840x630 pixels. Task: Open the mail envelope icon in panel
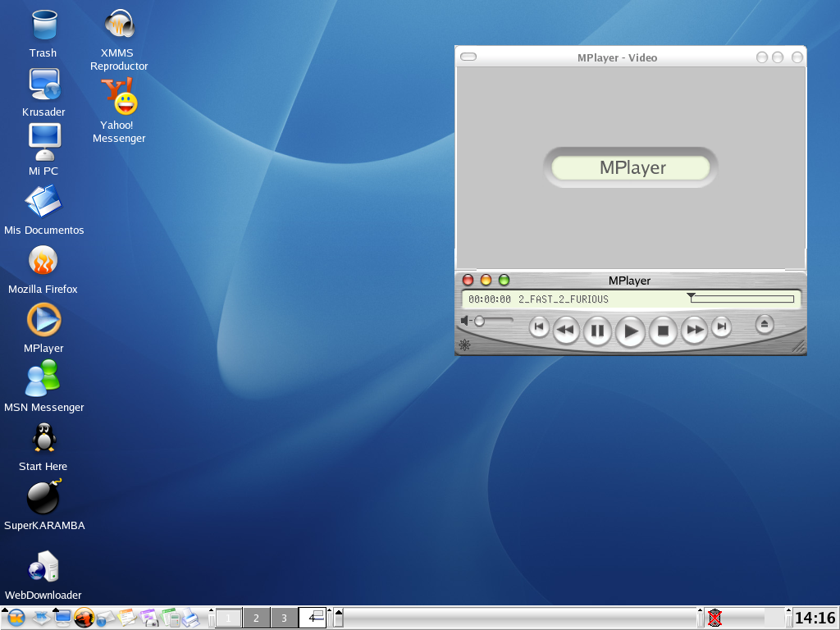(x=106, y=619)
